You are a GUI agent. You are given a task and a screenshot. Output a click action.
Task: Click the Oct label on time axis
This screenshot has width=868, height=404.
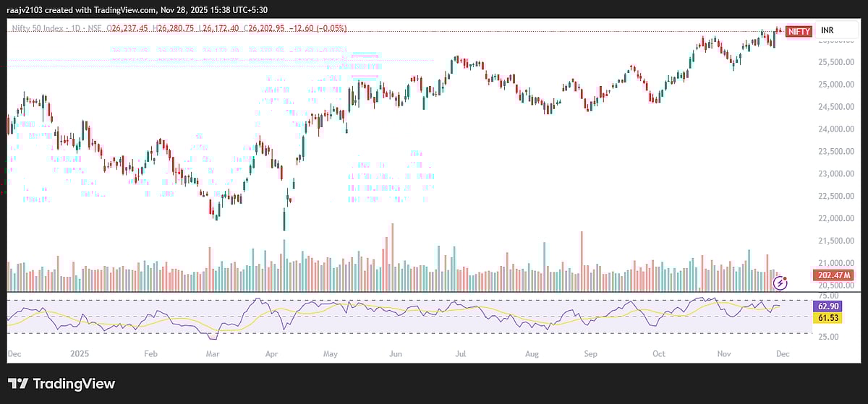[659, 355]
